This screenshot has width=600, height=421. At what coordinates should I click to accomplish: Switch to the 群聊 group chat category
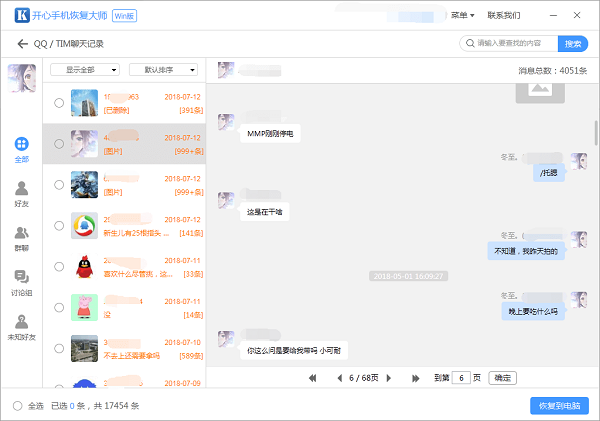21,239
